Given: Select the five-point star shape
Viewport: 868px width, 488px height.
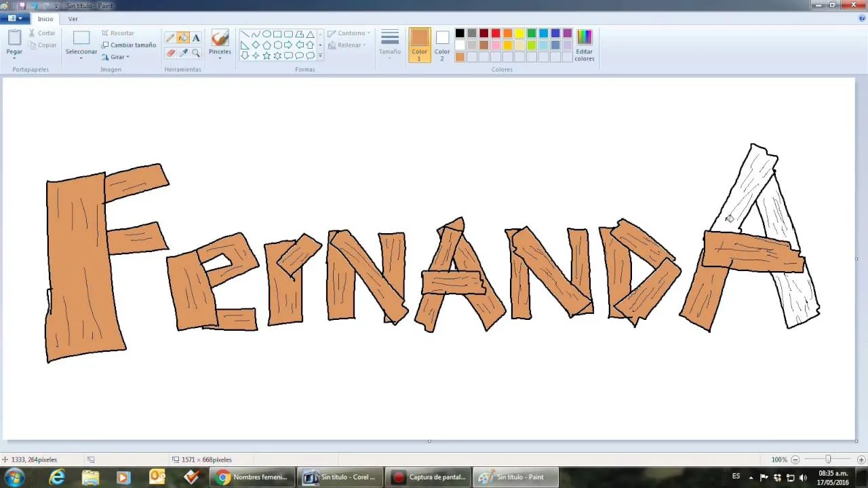Looking at the screenshot, I should [x=267, y=56].
